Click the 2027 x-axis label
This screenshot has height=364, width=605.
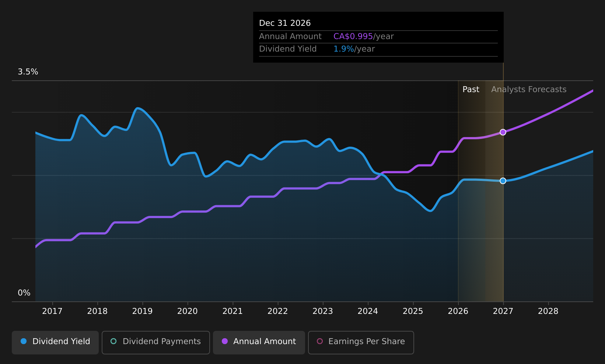(503, 311)
